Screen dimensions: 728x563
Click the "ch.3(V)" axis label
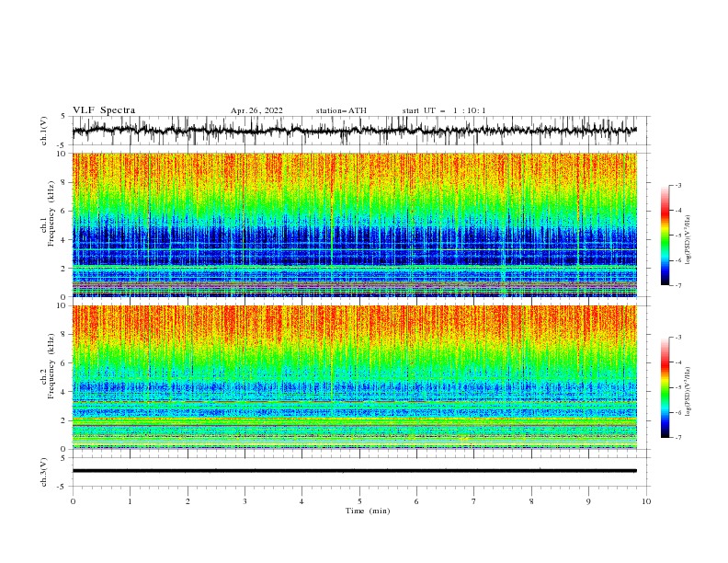(x=44, y=472)
